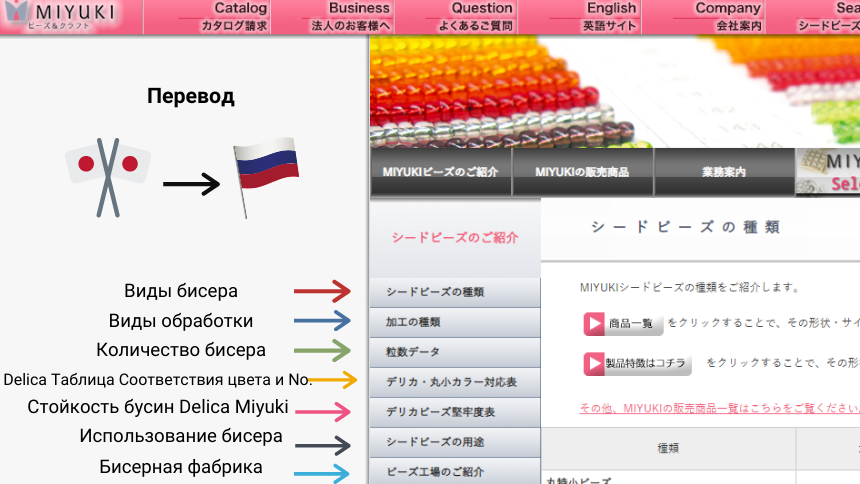Viewport: 860px width, 484px height.
Task: Select the MIYUKIの販売商品 tab
Action: click(x=582, y=172)
